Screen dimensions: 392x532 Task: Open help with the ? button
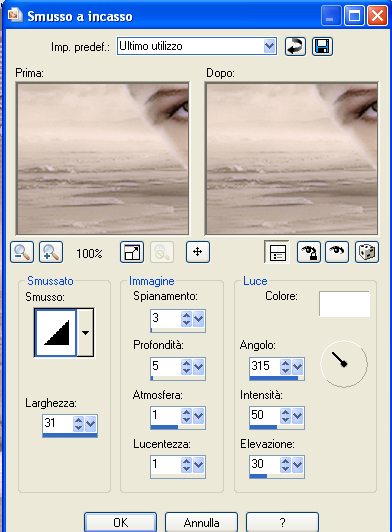pos(282,522)
